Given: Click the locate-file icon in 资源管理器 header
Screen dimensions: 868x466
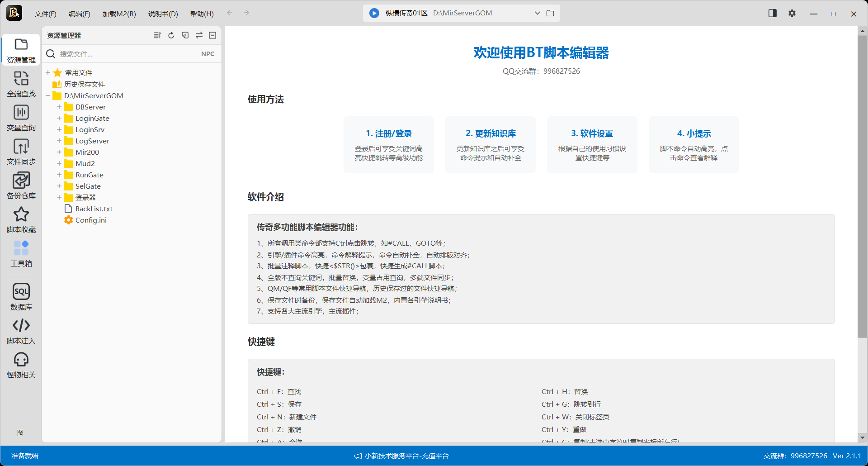Looking at the screenshot, I should (x=185, y=35).
